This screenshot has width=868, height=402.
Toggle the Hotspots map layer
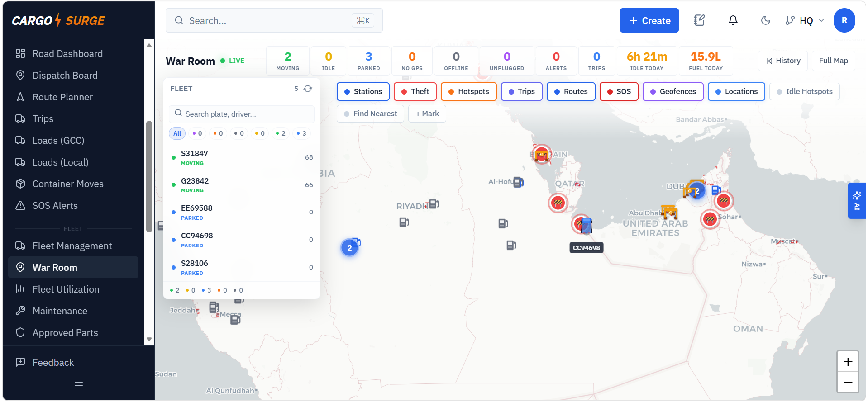click(468, 91)
